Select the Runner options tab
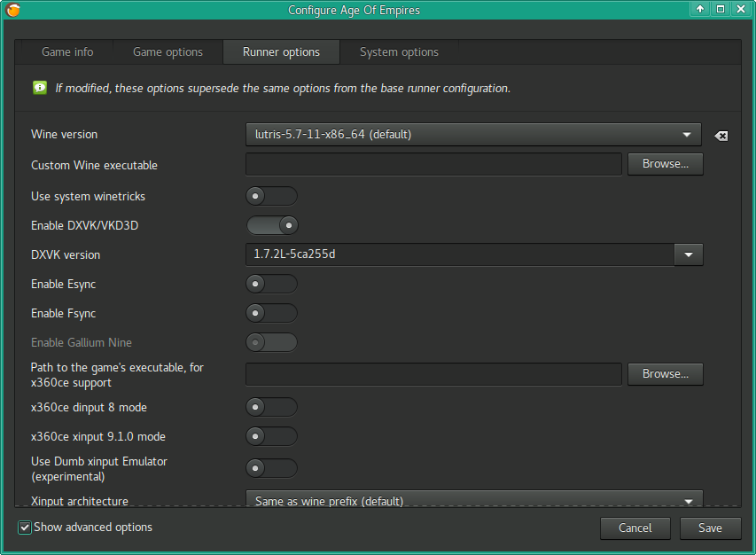Viewport: 756px width, 555px height. (x=281, y=52)
